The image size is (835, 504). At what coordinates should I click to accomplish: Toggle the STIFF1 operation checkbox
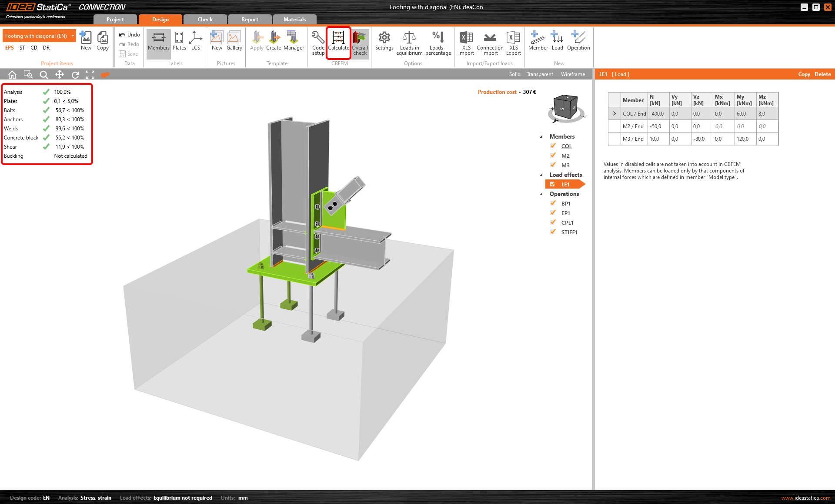(553, 232)
